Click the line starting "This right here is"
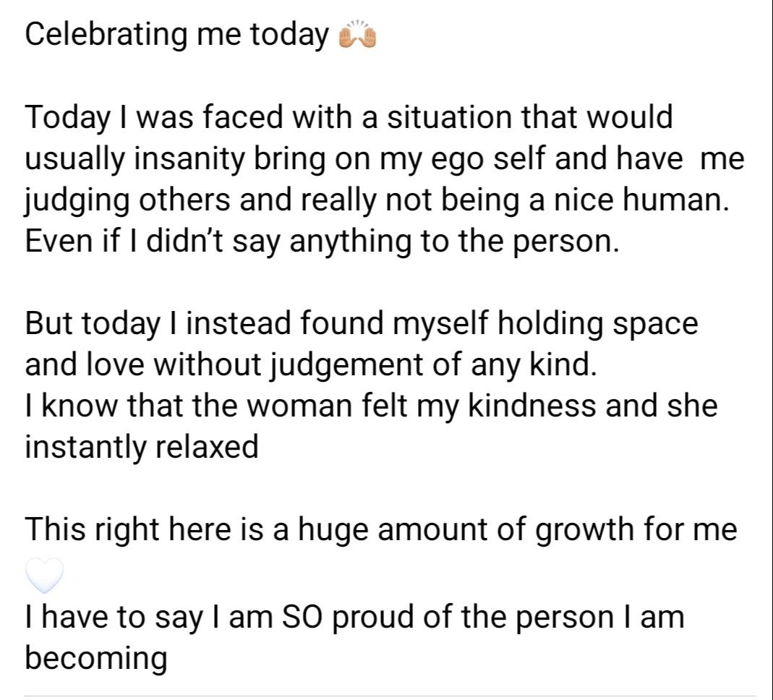 pos(381,529)
